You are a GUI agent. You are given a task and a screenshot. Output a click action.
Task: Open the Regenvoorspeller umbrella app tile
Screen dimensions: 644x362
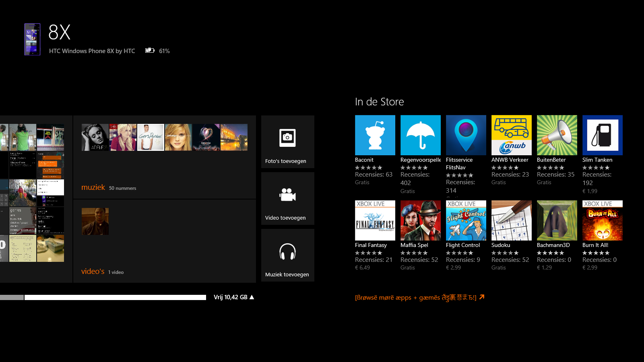point(421,135)
